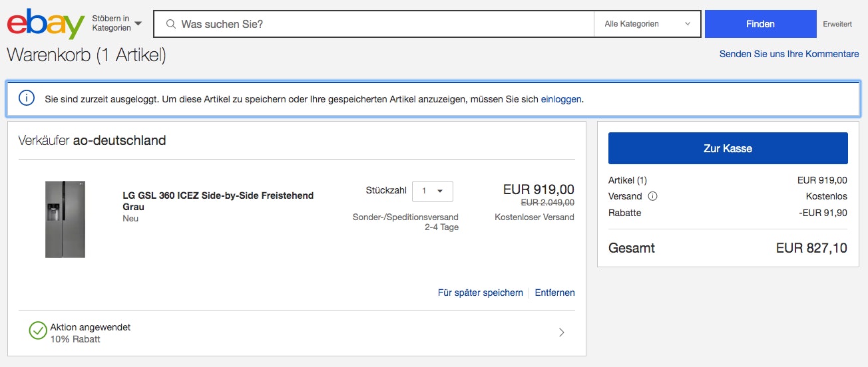Proceed with the Zur Kasse button
This screenshot has height=367, width=868.
point(728,148)
